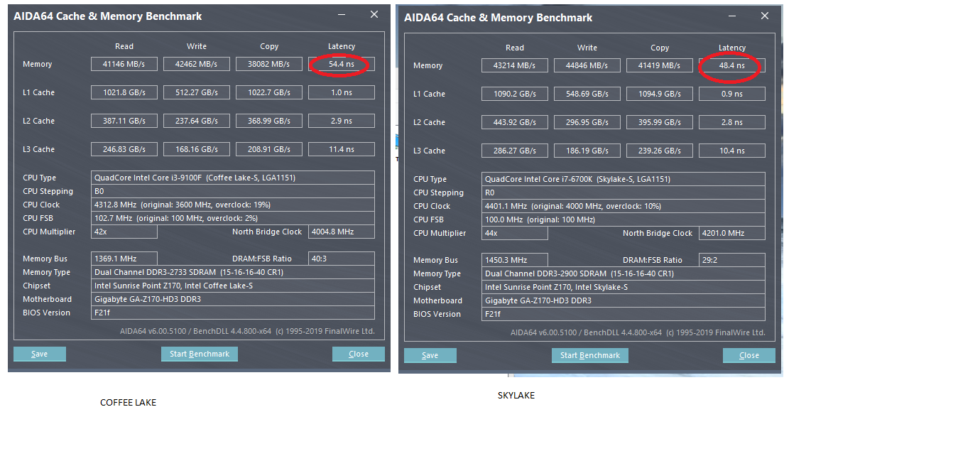The width and height of the screenshot is (980, 461).
Task: Select L2 Cache Copy 368.99 GB/s
Action: [269, 121]
